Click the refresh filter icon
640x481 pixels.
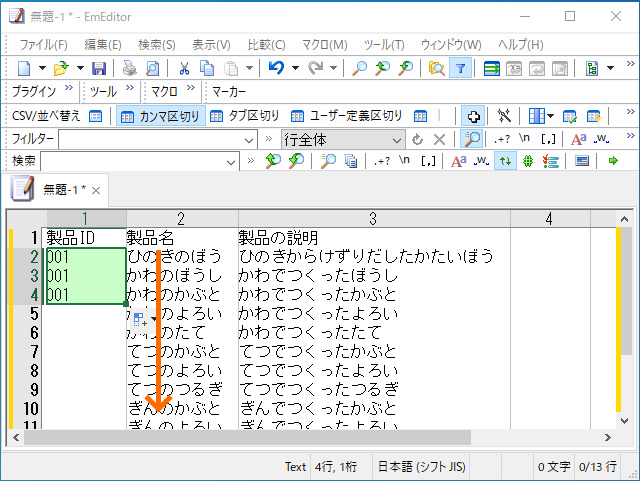pyautogui.click(x=417, y=140)
